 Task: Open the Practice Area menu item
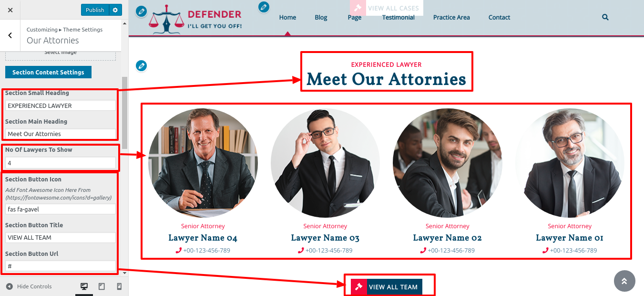451,18
